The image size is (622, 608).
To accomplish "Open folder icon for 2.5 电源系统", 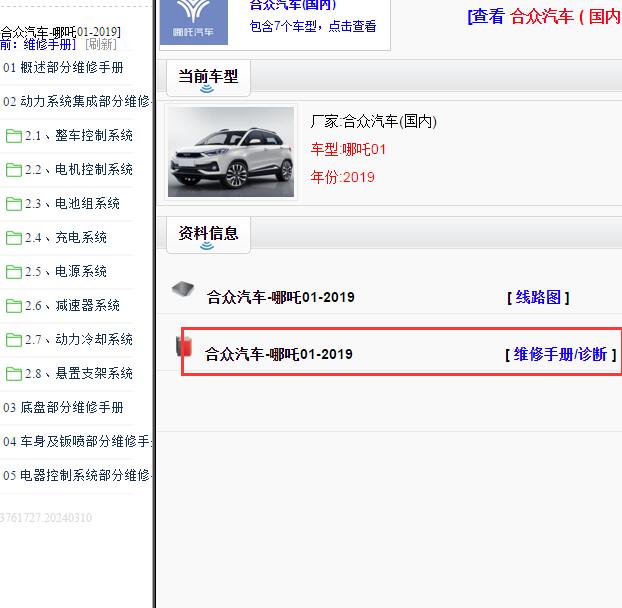I will tap(14, 272).
